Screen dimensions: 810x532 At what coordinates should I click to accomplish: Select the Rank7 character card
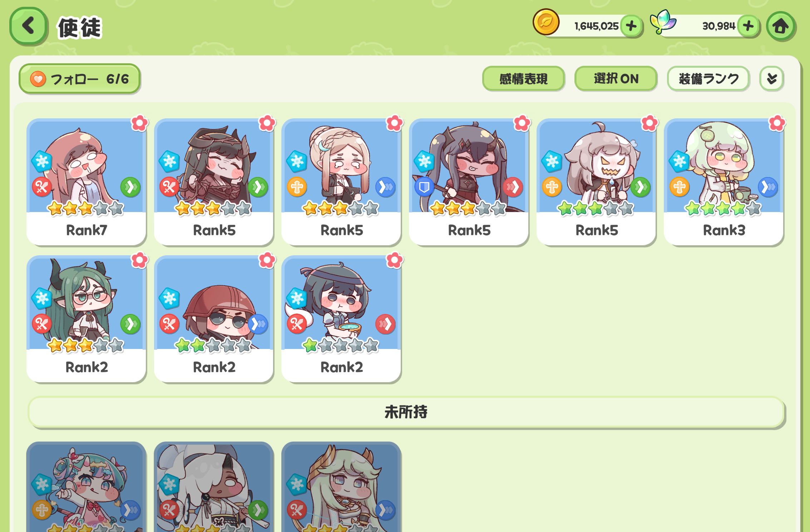(86, 182)
